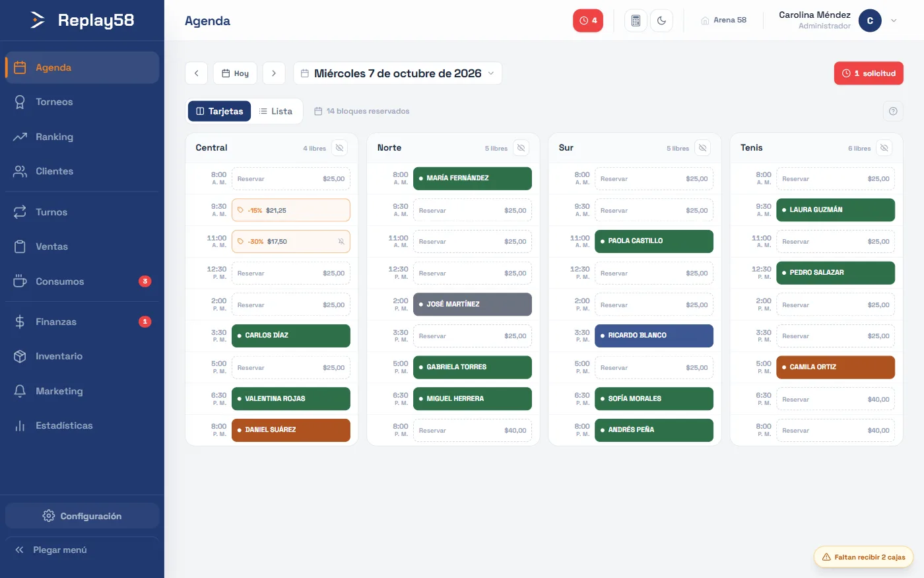Click the Replay58 logo
924x578 pixels.
(x=82, y=20)
